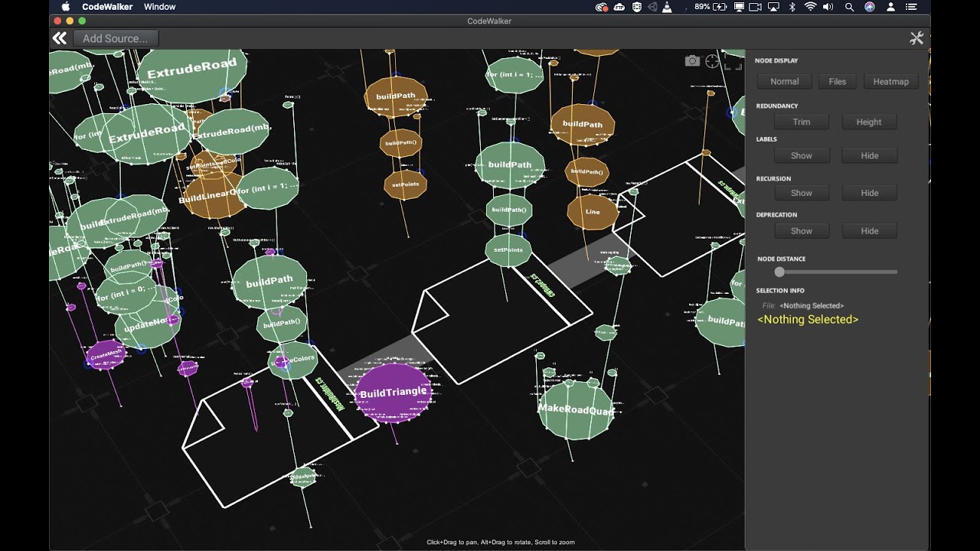
Task: Open the Apple menu
Action: [x=66, y=7]
